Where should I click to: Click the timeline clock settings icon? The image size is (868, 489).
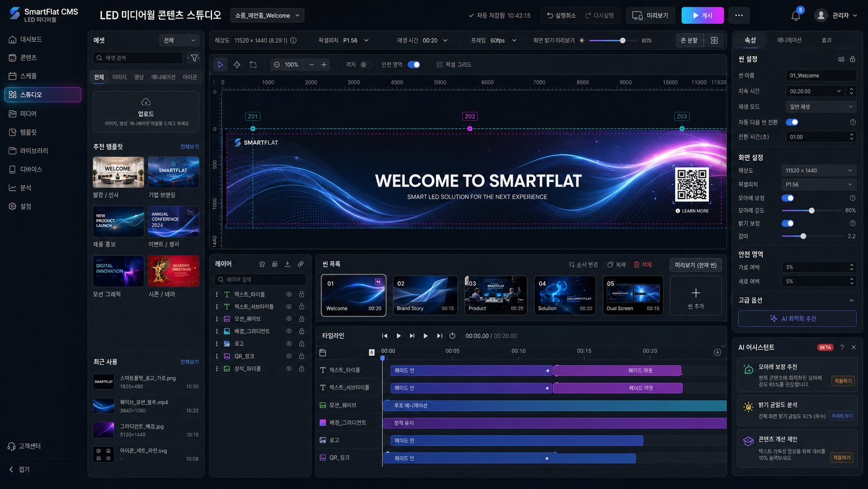(717, 352)
